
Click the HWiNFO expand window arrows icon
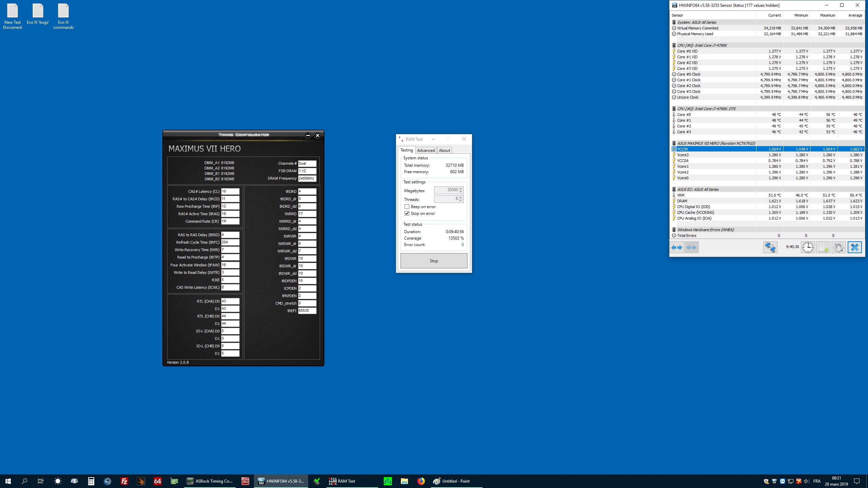click(x=677, y=247)
